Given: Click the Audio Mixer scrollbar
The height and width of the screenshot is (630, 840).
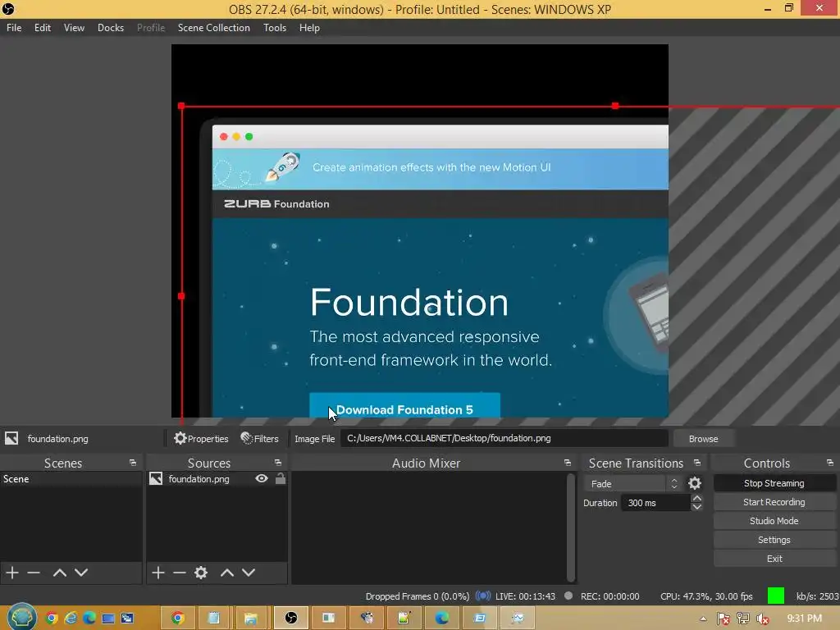Looking at the screenshot, I should (x=571, y=527).
